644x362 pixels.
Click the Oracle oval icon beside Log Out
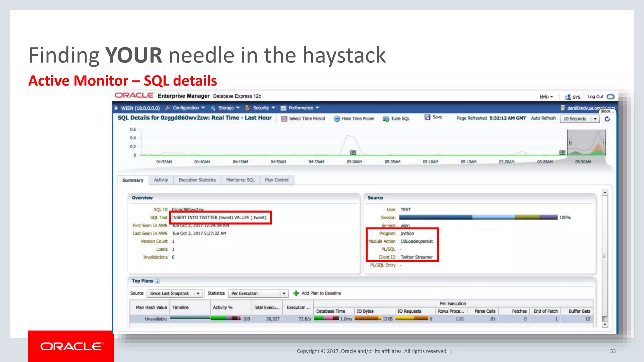click(611, 97)
